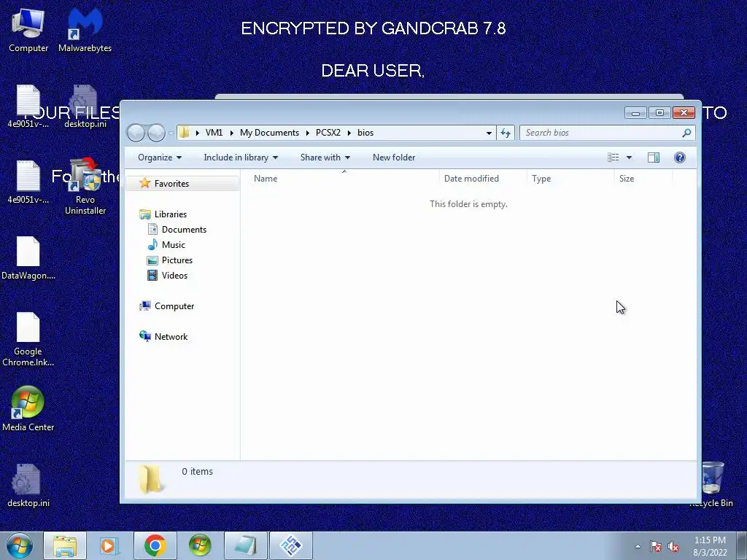Viewport: 747px width, 560px height.
Task: Launch Windows Media Player from the taskbar
Action: coord(109,545)
